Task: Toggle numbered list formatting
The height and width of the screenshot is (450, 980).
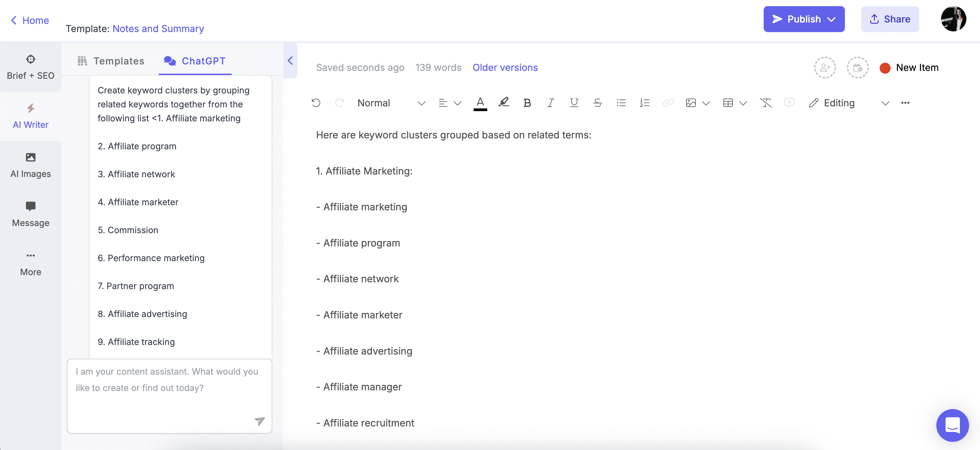Action: (645, 103)
